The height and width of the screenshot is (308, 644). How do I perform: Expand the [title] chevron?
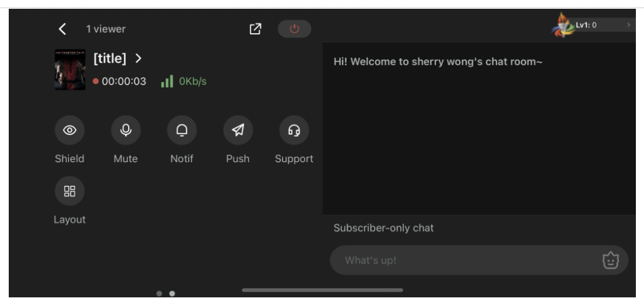[x=138, y=58]
